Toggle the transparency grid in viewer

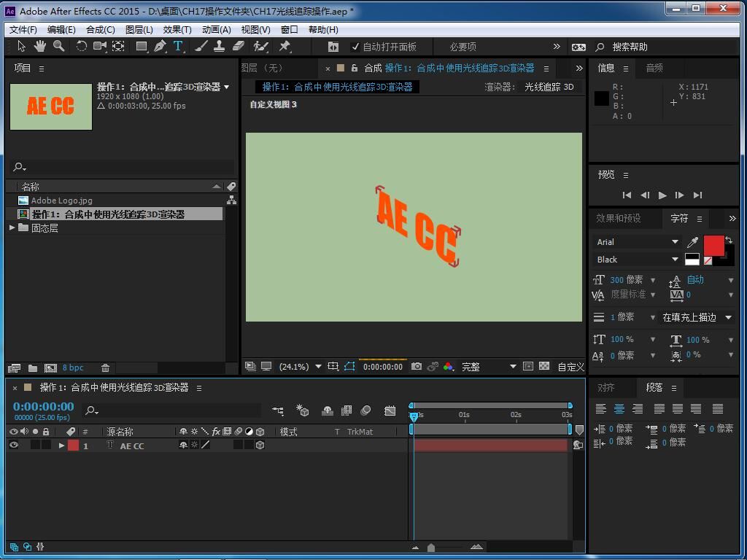(x=544, y=366)
